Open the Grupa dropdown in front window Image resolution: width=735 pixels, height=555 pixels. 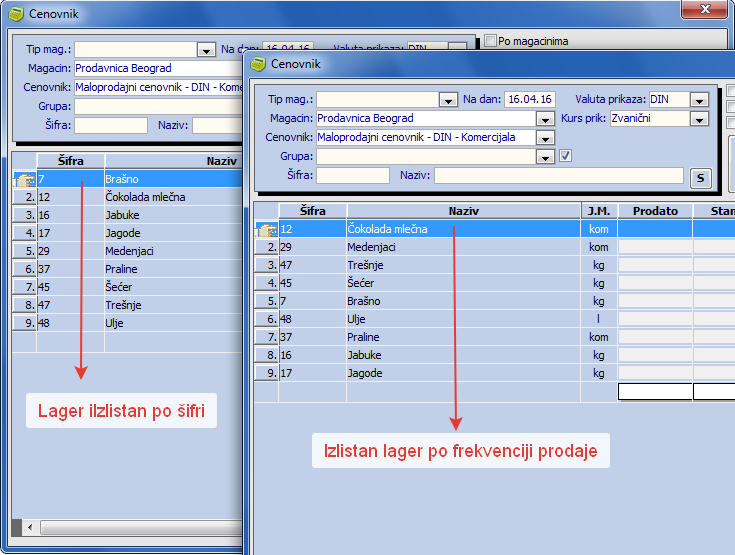545,157
